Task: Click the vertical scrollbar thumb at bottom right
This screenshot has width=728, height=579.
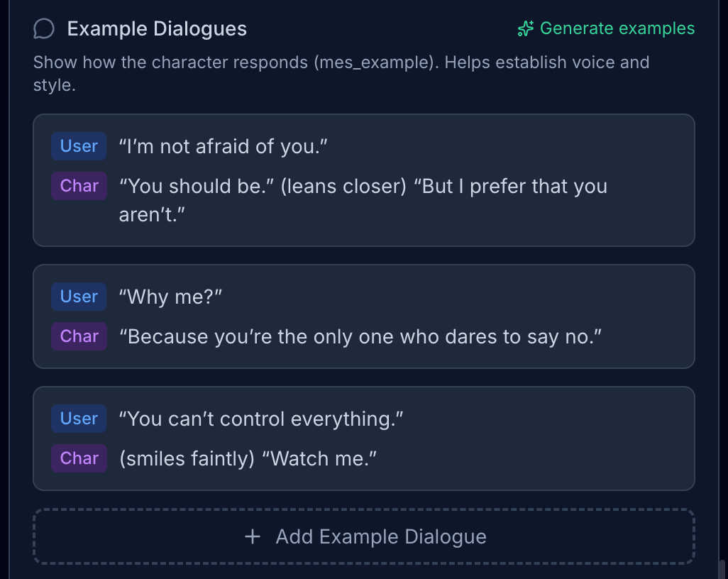Action: pos(722,569)
